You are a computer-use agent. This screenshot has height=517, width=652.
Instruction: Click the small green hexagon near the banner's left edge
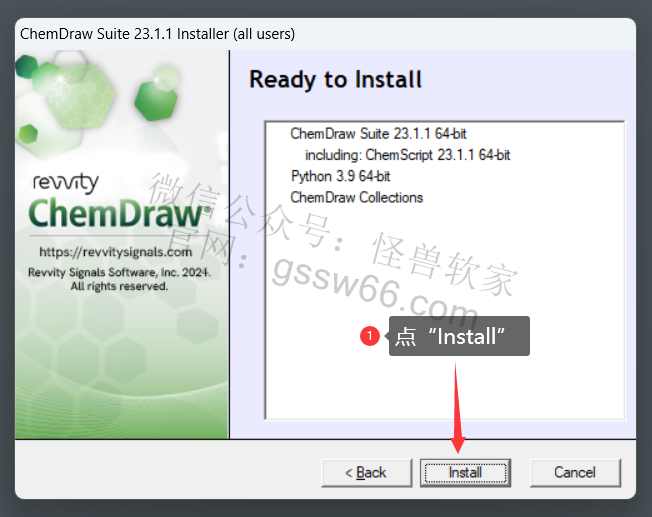(x=28, y=134)
